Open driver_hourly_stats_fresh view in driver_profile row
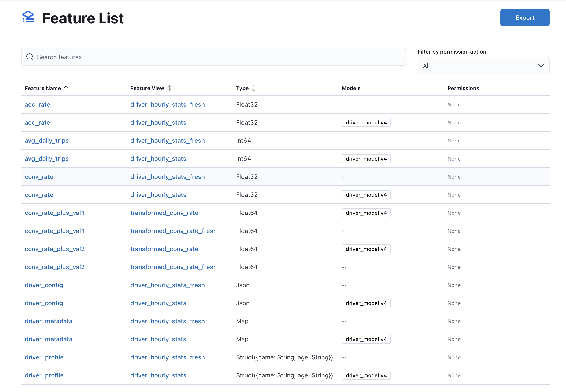This screenshot has height=392, width=566. point(167,357)
